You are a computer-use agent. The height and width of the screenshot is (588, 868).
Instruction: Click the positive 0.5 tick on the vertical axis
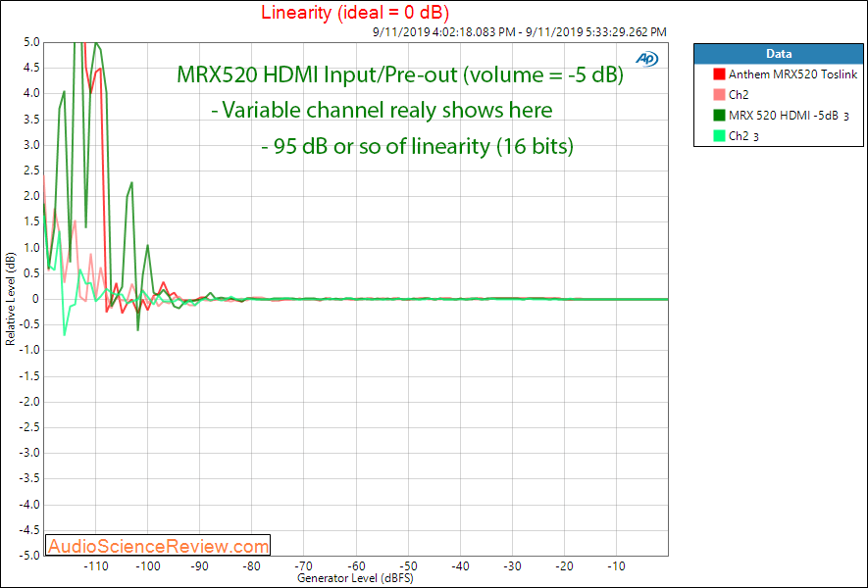coord(31,273)
